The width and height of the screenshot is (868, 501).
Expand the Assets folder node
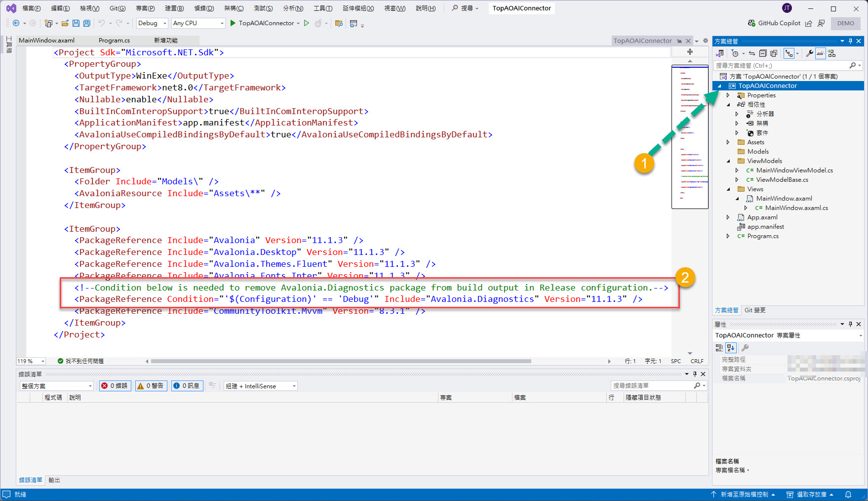[728, 142]
